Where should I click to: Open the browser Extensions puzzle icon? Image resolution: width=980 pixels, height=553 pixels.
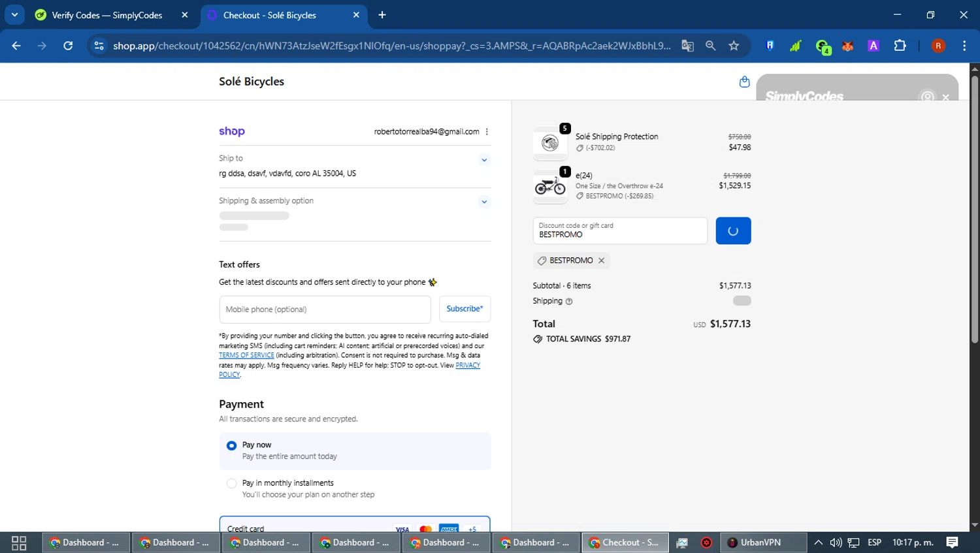click(x=900, y=46)
